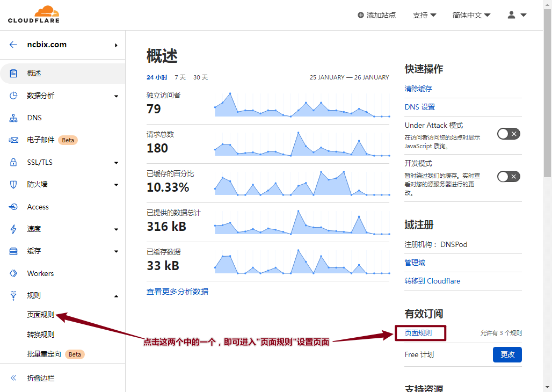
Task: Click the 数据分析 pie chart icon
Action: click(13, 96)
